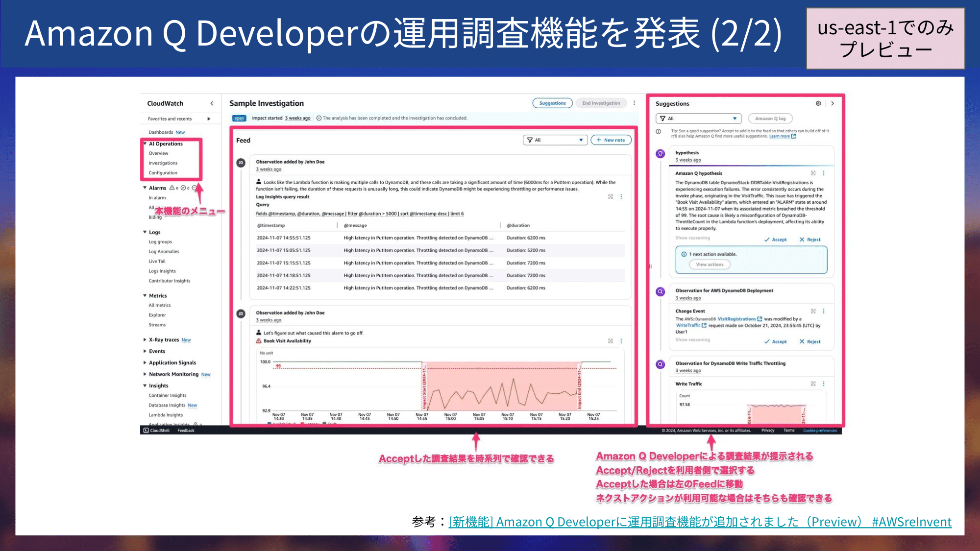This screenshot has width=980, height=551.
Task: Open CloudShell icon in footer
Action: pyautogui.click(x=146, y=431)
